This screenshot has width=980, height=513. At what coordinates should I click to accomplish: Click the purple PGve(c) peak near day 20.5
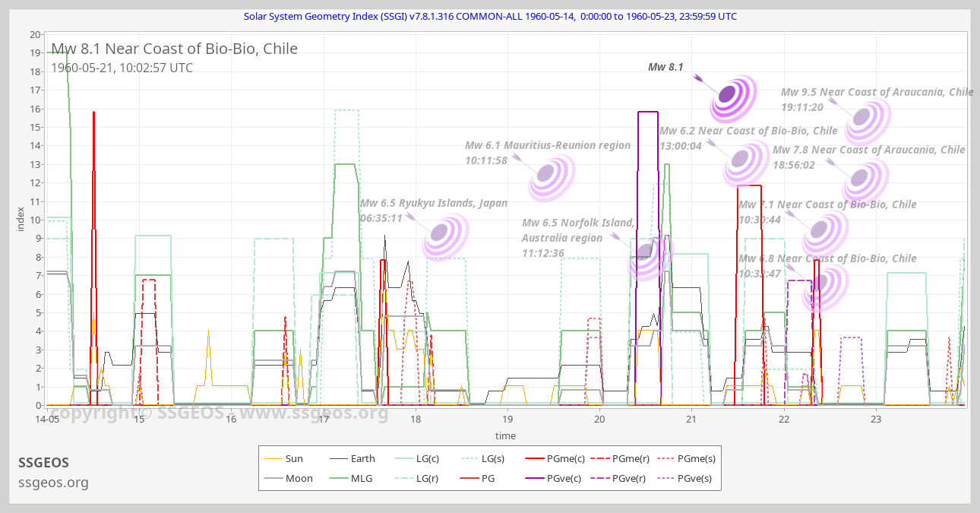click(x=648, y=112)
